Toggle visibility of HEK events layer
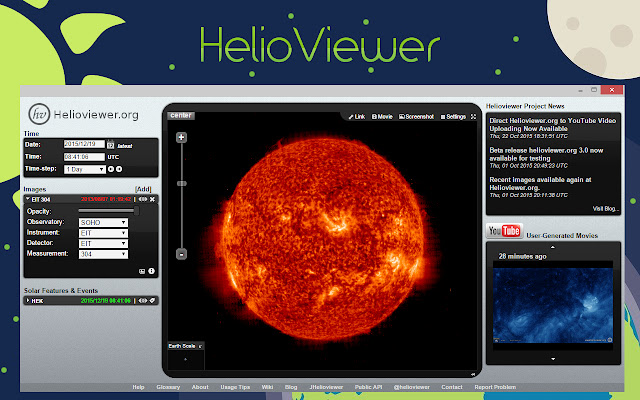 142,300
